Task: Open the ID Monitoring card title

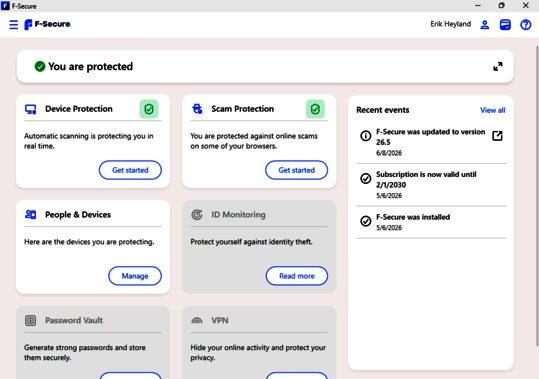Action: (238, 215)
